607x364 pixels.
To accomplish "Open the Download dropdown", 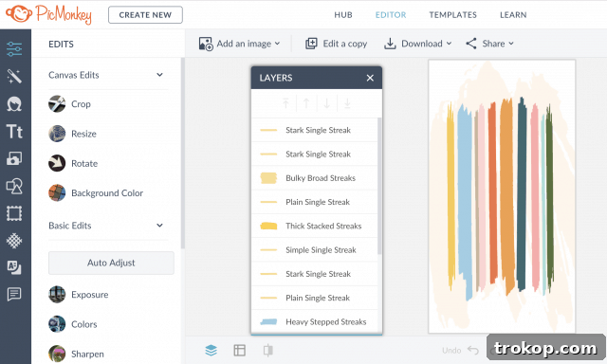I will (x=417, y=44).
